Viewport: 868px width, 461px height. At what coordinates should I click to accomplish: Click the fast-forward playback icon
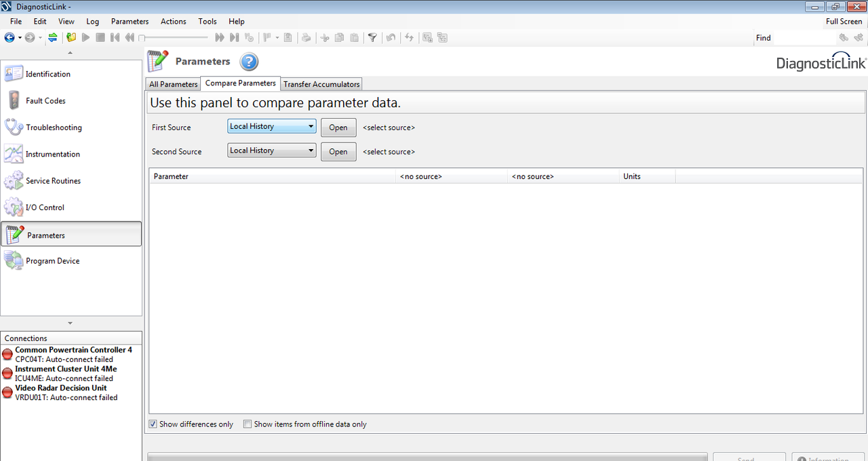point(220,37)
